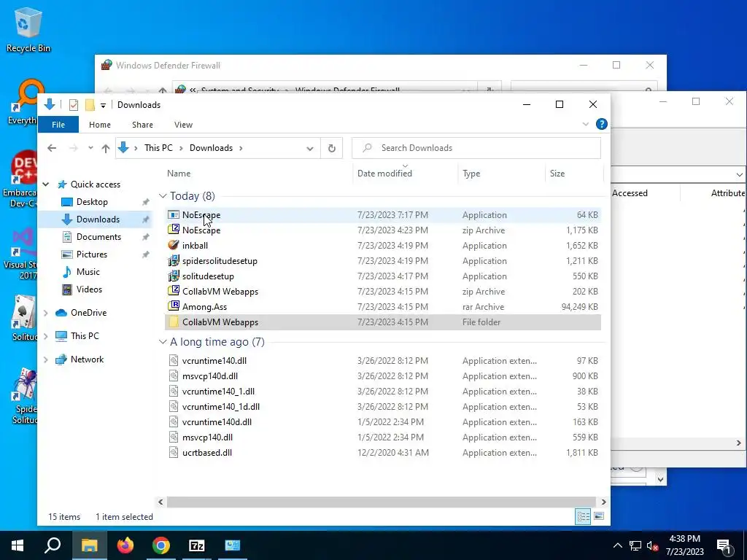Select the Among.Ass rar archive icon
This screenshot has width=747, height=560.
pos(174,307)
